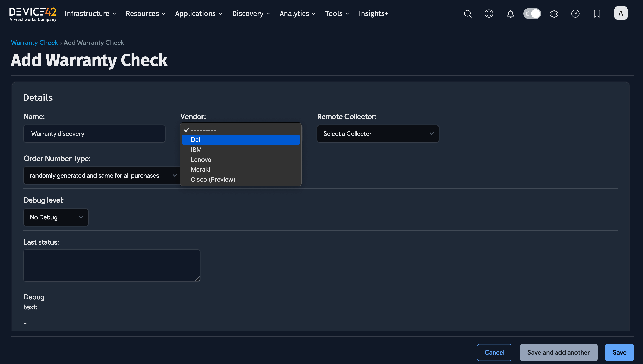The width and height of the screenshot is (643, 364).
Task: Open the globe language icon
Action: pyautogui.click(x=489, y=14)
